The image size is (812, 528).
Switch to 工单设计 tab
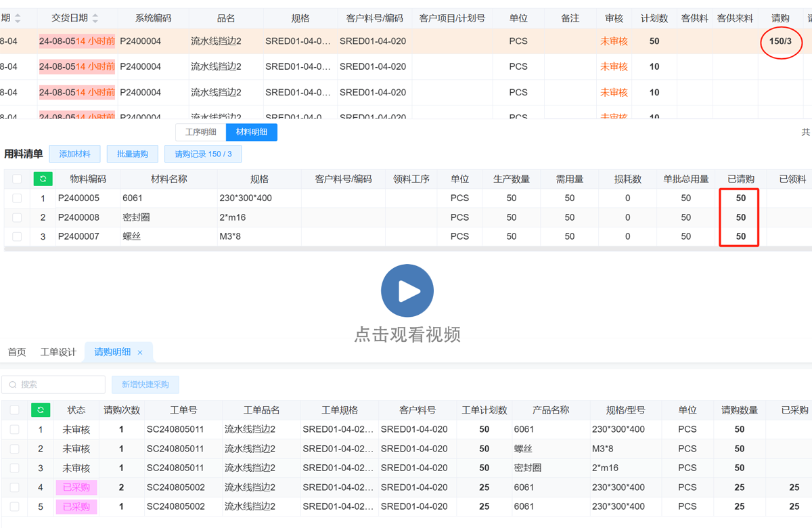point(58,352)
